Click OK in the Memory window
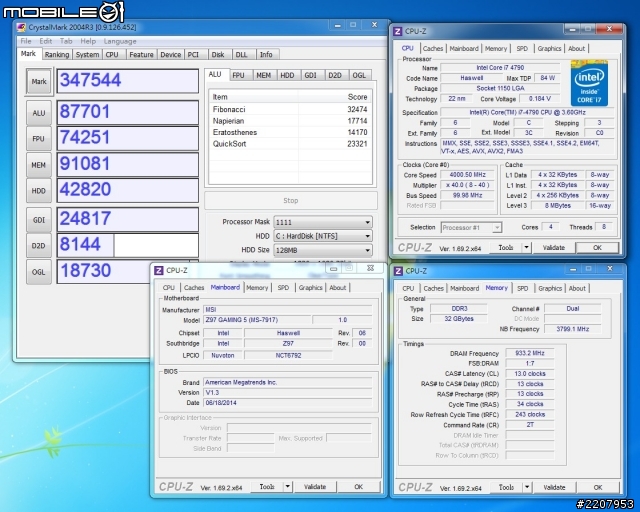The width and height of the screenshot is (640, 512). pyautogui.click(x=598, y=487)
